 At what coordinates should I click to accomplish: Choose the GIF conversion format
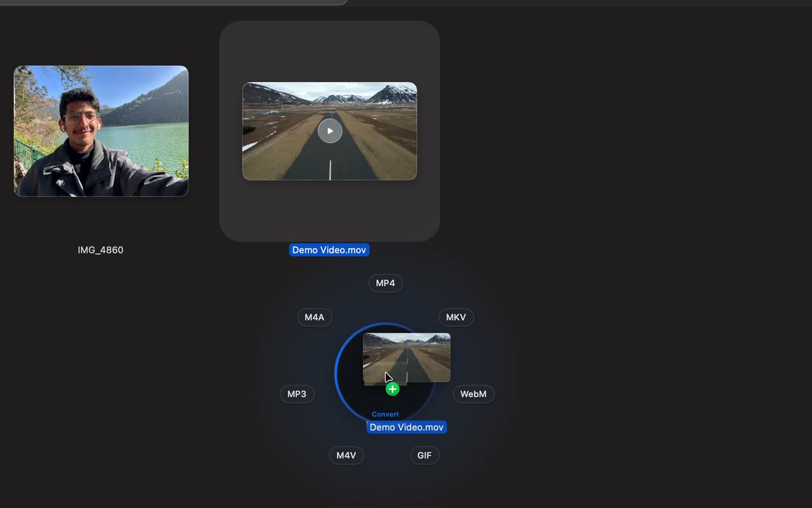pos(424,455)
